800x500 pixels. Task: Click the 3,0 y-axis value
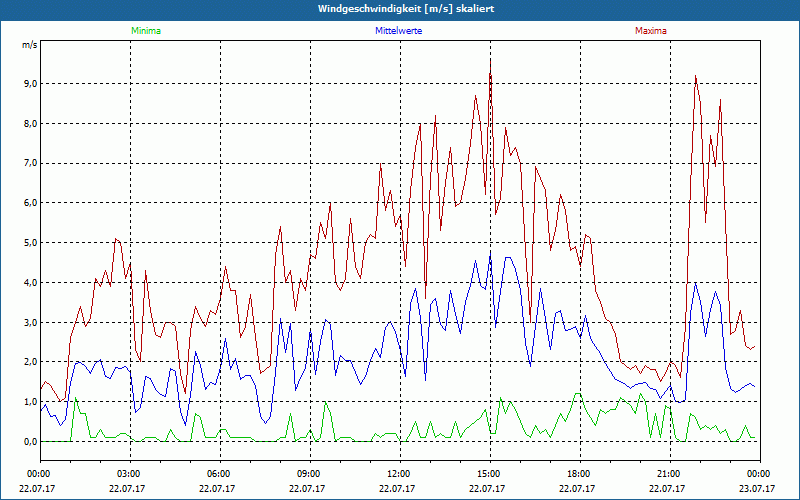pyautogui.click(x=30, y=322)
